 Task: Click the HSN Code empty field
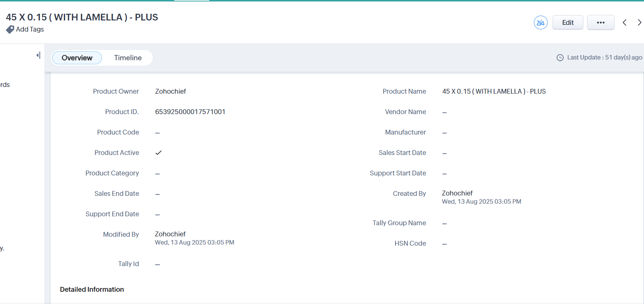pos(444,244)
